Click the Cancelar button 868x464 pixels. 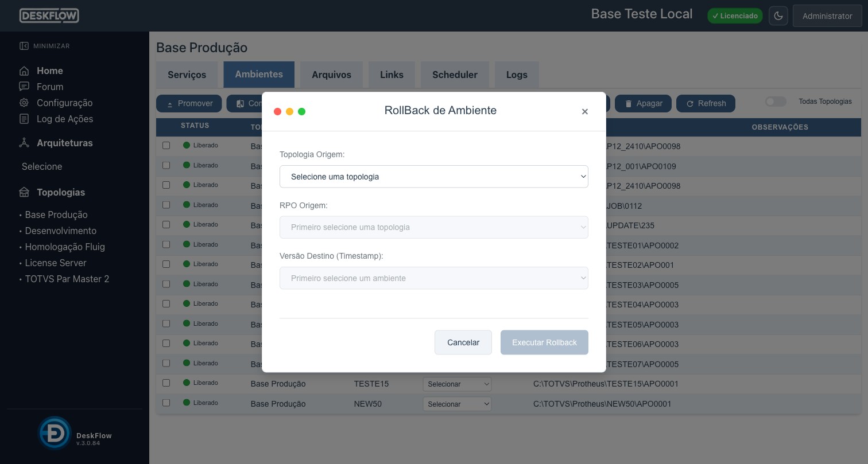click(463, 342)
